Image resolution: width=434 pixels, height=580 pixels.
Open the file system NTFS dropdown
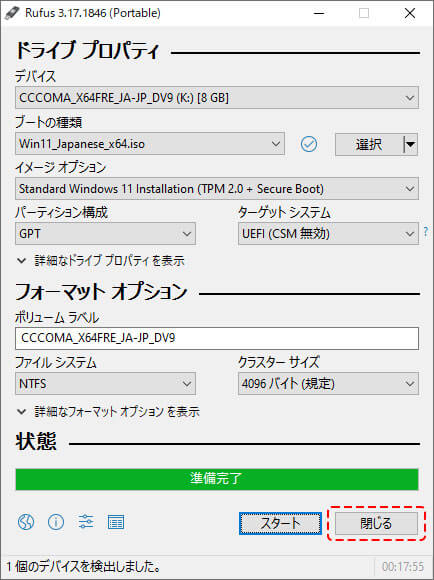[105, 384]
